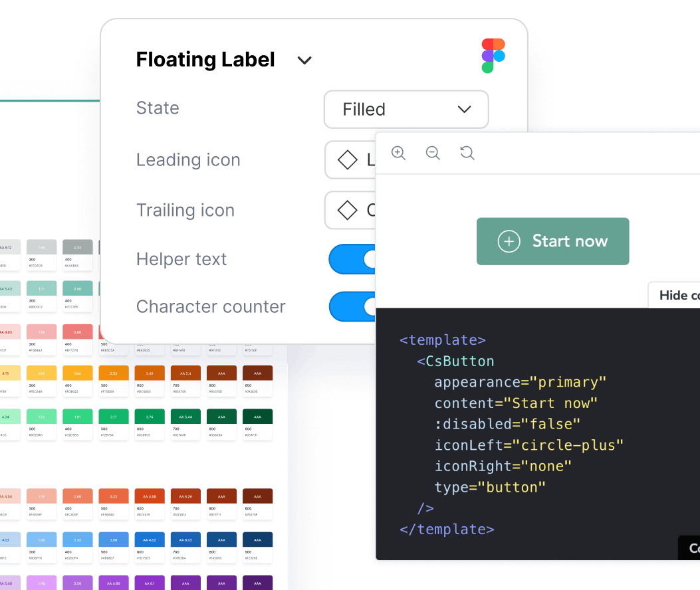The width and height of the screenshot is (700, 590).
Task: Click the iconLeft="circle-plus" code line
Action: (528, 445)
